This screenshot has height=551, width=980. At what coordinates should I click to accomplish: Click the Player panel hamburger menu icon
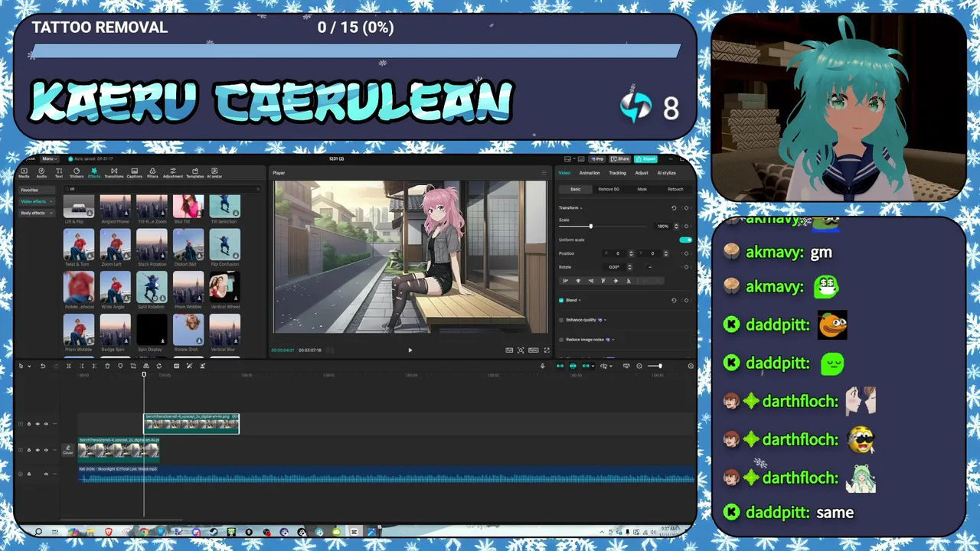pos(544,173)
